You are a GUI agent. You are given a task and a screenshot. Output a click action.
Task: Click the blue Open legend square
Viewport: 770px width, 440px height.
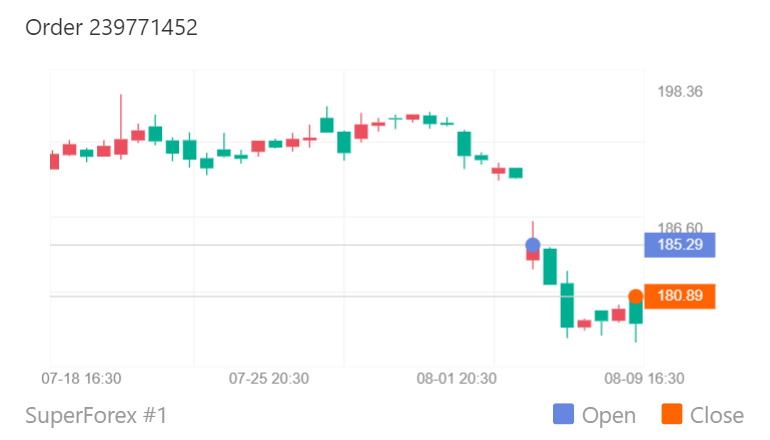(563, 414)
